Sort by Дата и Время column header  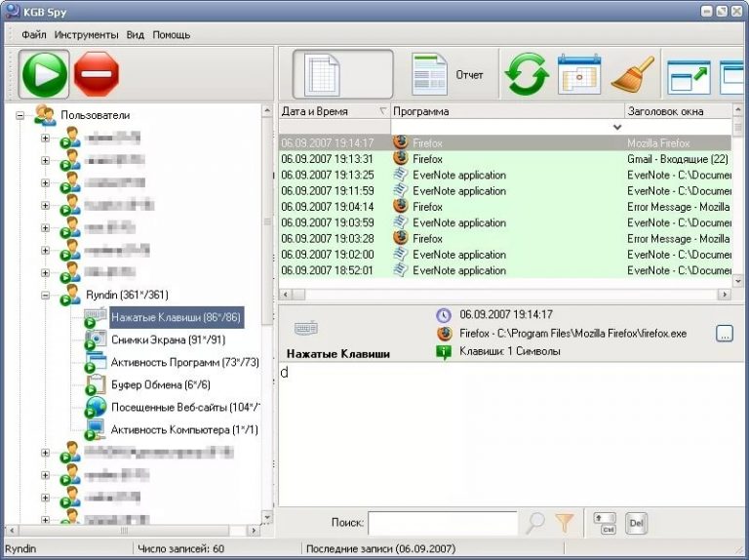tap(335, 111)
